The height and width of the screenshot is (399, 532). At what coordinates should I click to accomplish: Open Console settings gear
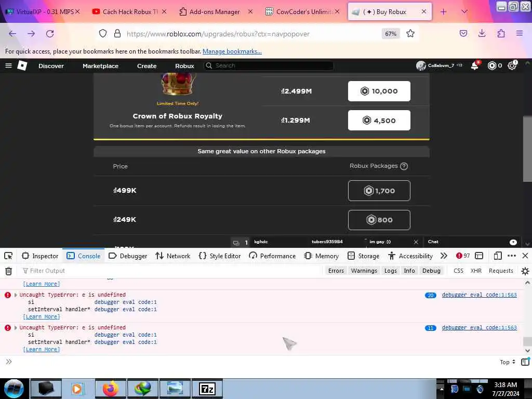click(x=525, y=271)
